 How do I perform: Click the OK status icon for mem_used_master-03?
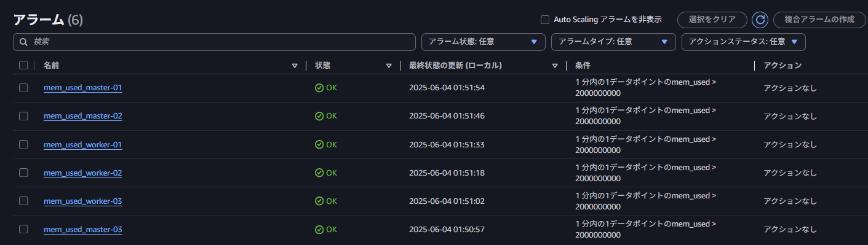[319, 229]
